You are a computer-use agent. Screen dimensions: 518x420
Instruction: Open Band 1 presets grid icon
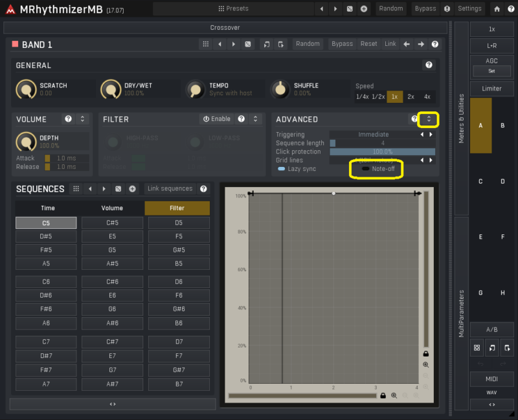click(x=206, y=44)
